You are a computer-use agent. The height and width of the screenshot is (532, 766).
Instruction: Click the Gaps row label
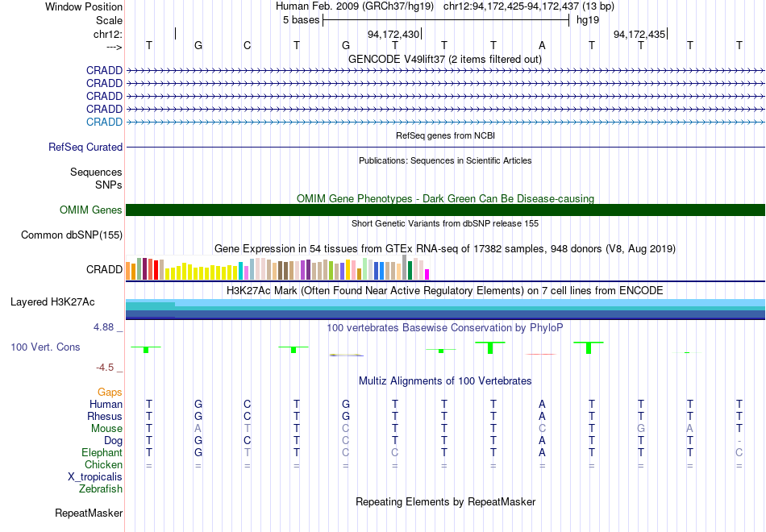tap(110, 393)
